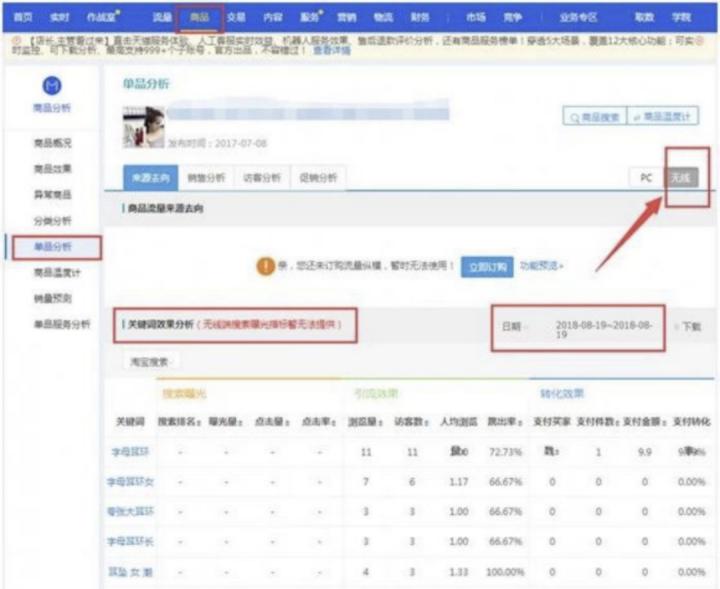Image resolution: width=720 pixels, height=589 pixels.
Task: Open keyword 耳坠 女 潮 in the table
Action: [131, 572]
